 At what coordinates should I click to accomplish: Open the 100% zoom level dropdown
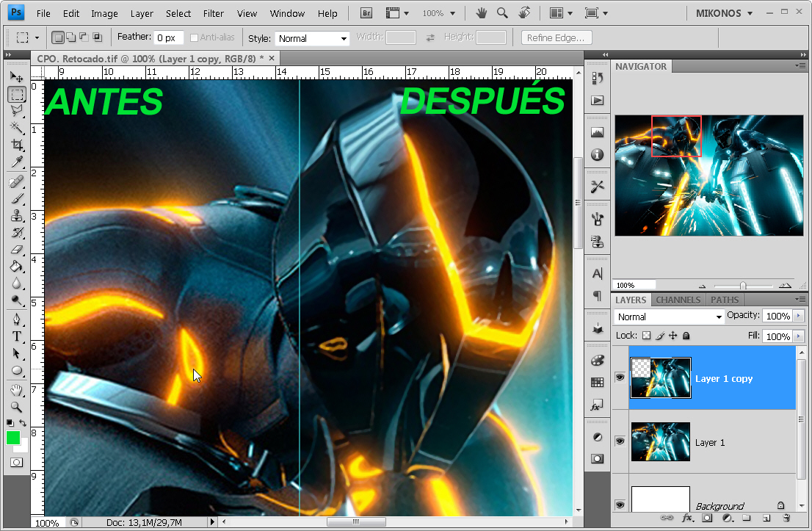pos(439,12)
